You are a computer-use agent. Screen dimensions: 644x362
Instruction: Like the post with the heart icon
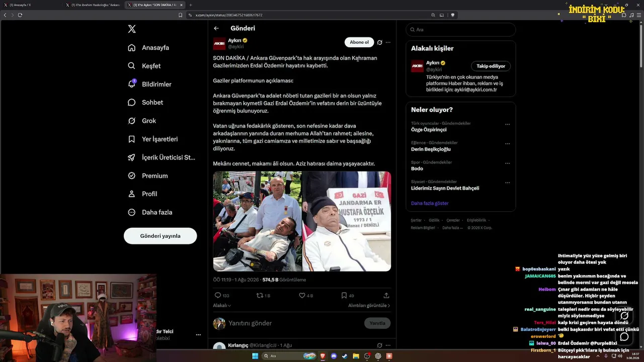pyautogui.click(x=302, y=296)
